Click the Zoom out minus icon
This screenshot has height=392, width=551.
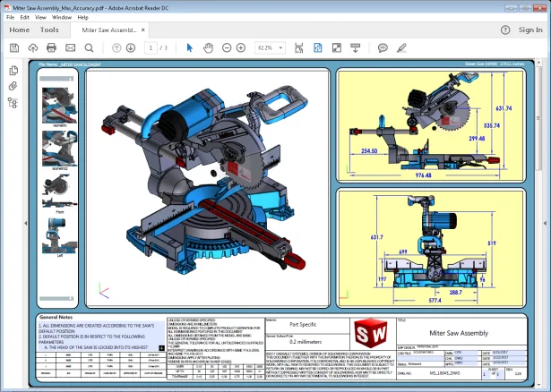pos(227,47)
